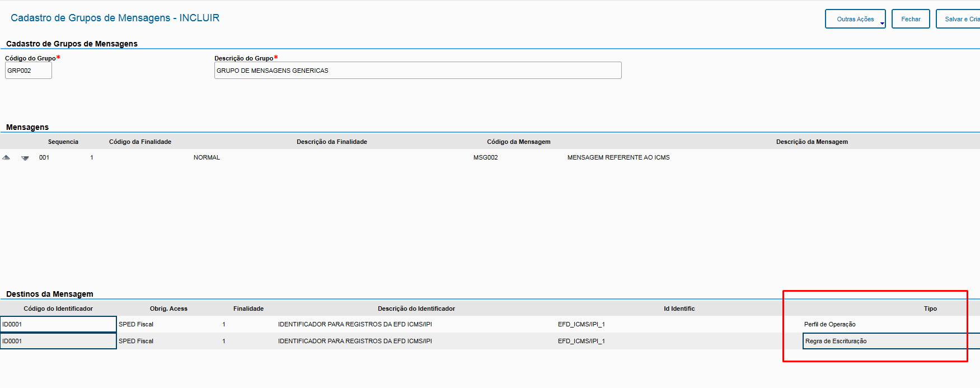The width and height of the screenshot is (980, 388).
Task: Select the NORMAL finalidade description cell
Action: (x=207, y=157)
